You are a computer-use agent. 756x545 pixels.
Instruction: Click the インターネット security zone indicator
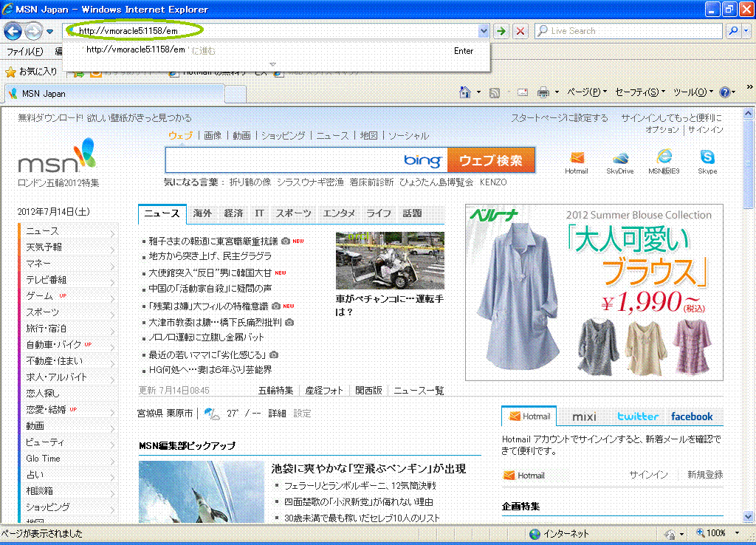(x=560, y=533)
